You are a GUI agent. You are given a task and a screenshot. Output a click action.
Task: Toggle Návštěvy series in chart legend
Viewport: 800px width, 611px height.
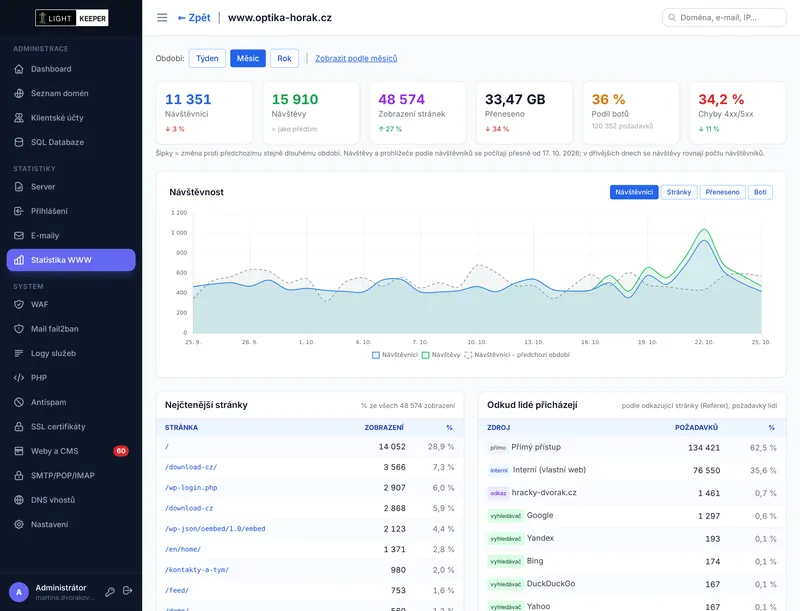click(x=441, y=355)
